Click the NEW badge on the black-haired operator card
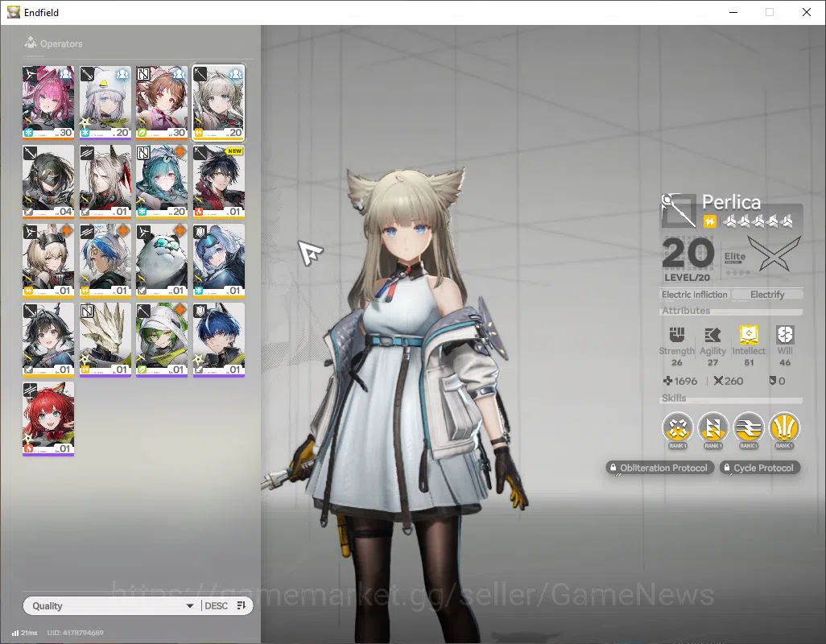 (234, 151)
